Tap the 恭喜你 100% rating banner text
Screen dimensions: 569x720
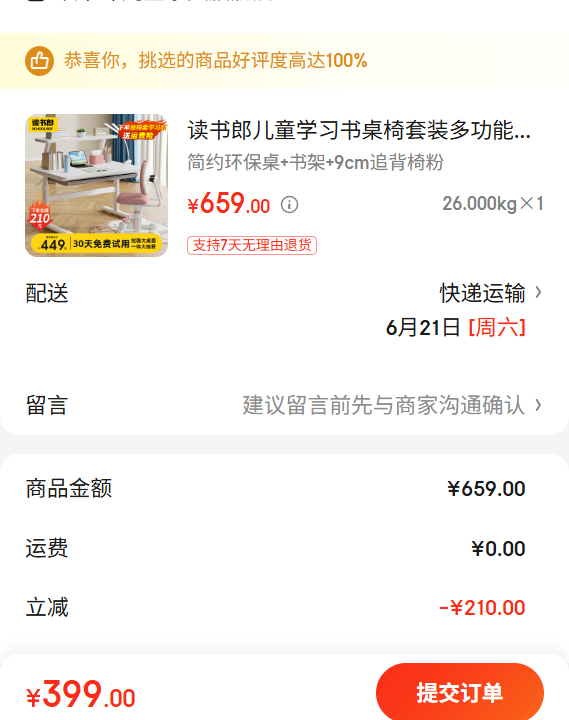215,61
